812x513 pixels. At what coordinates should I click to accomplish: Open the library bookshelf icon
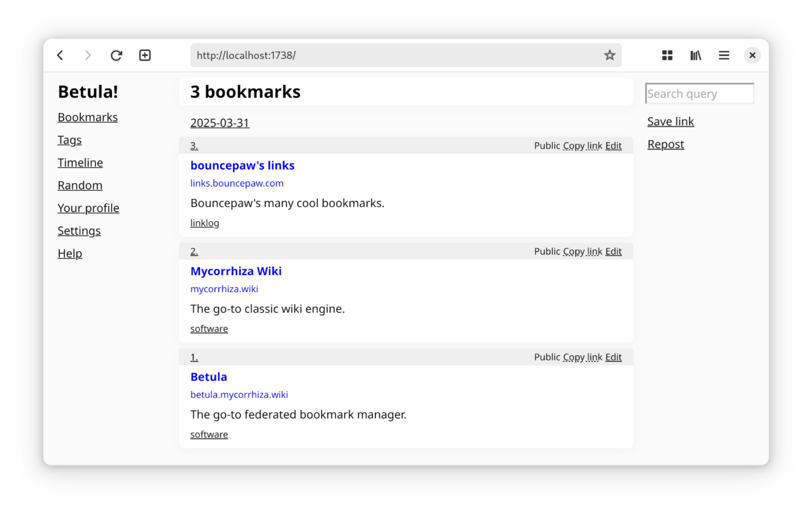point(695,55)
